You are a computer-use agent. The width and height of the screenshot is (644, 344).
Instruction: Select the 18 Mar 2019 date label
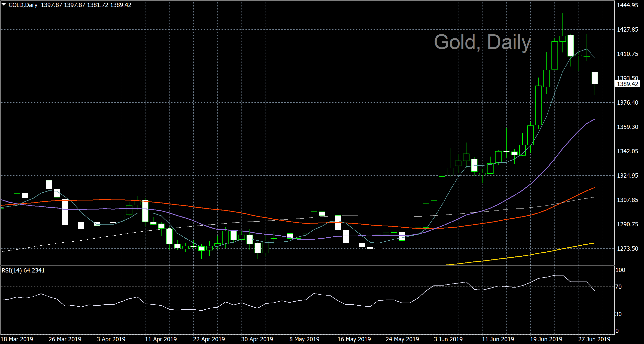coord(17,339)
